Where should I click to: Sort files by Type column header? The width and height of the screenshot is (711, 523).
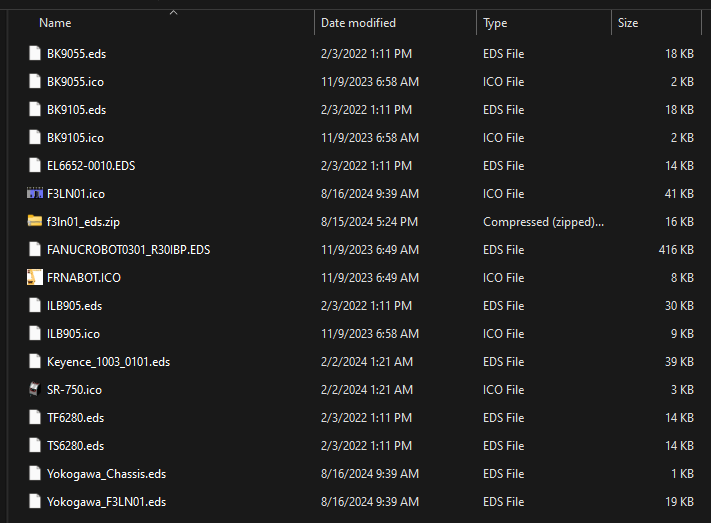tap(495, 23)
